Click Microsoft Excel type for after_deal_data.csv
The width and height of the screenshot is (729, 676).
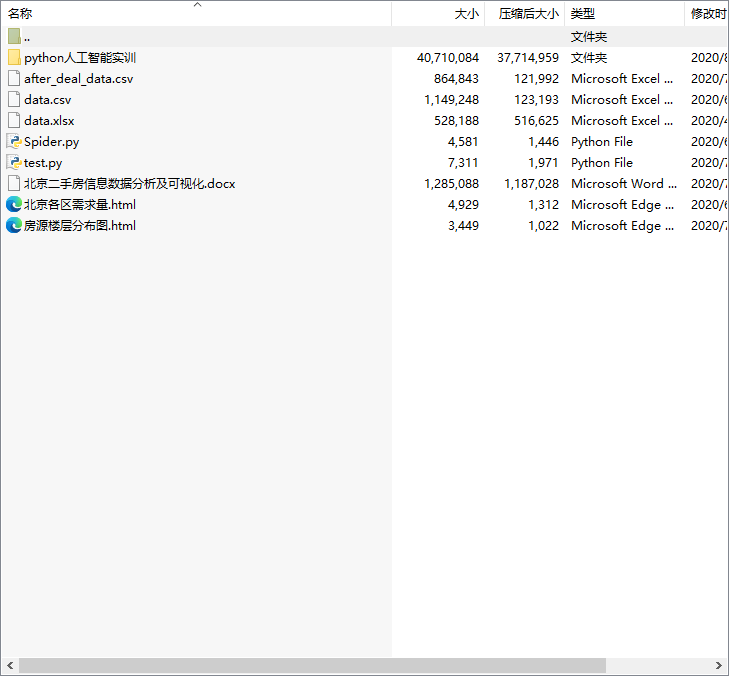[622, 79]
